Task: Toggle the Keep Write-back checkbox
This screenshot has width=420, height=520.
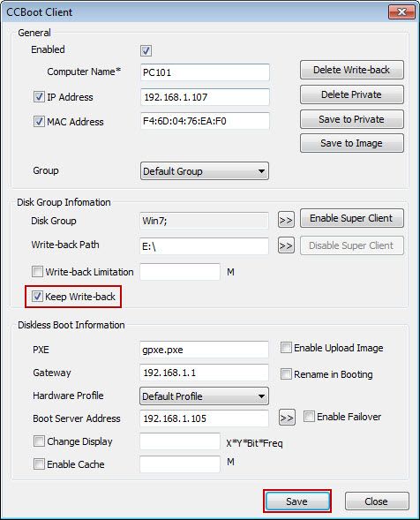Action: point(37,296)
